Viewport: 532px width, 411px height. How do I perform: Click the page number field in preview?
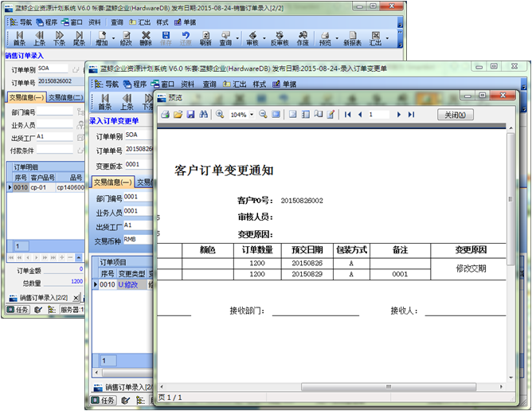(x=377, y=115)
